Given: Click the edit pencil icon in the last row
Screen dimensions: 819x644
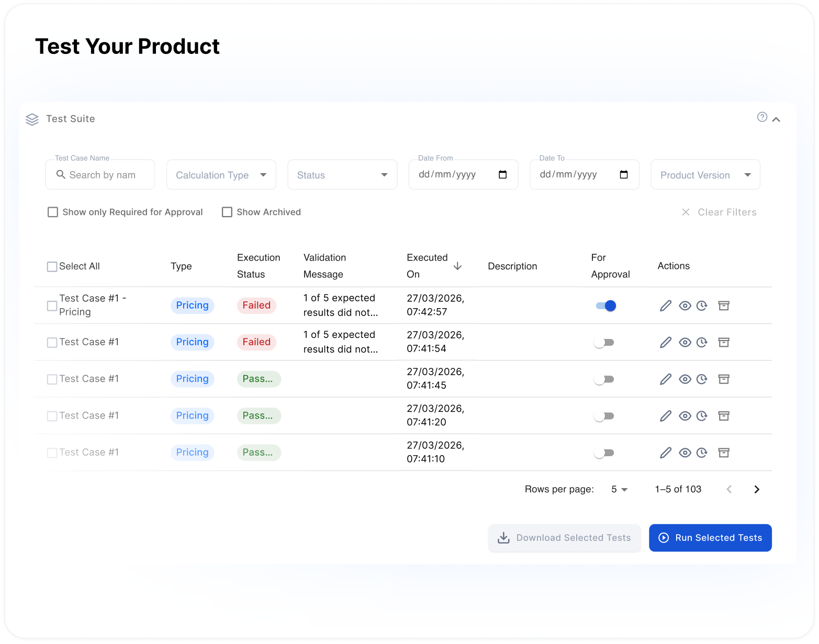Looking at the screenshot, I should pos(665,453).
